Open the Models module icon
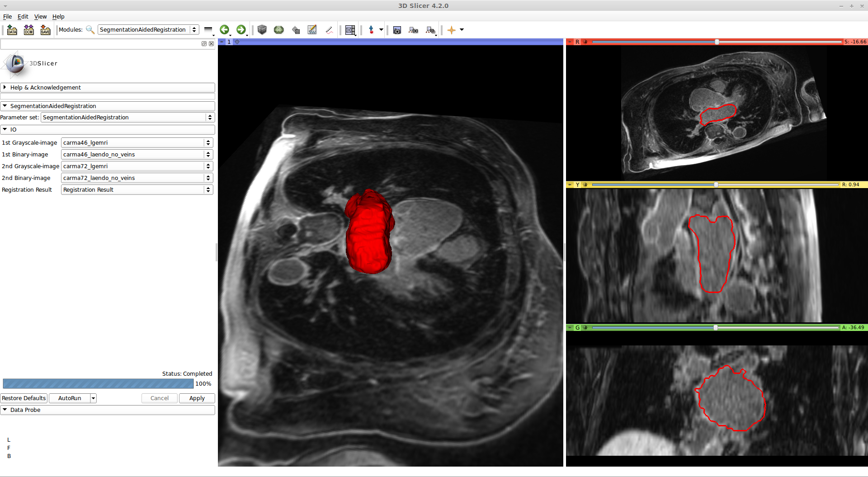Image resolution: width=868 pixels, height=477 pixels. [x=279, y=30]
